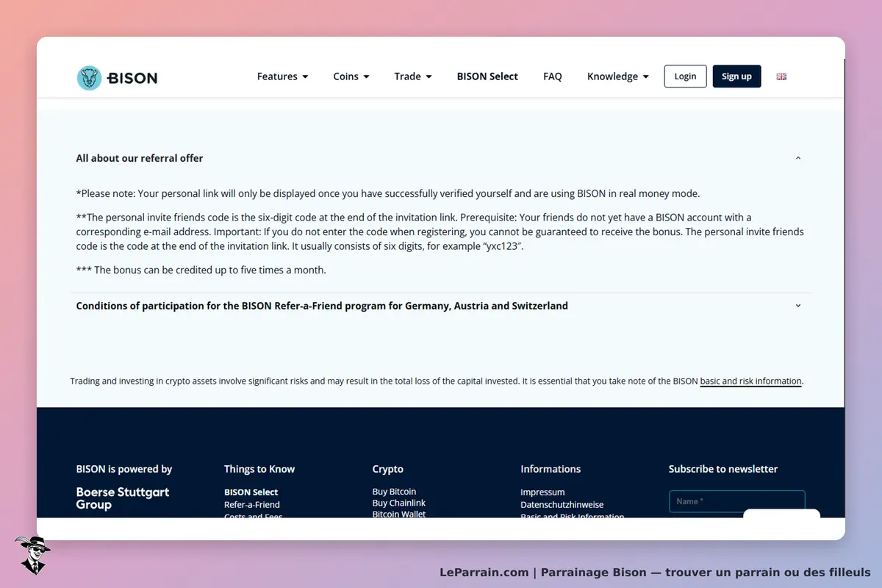Click the Conditions of participation heading
882x588 pixels.
(322, 306)
